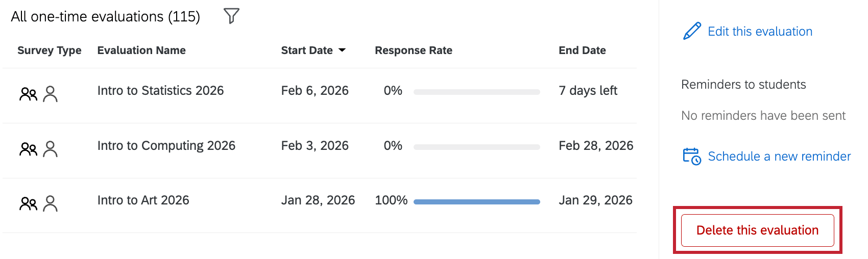Open Edit this evaluation link
The height and width of the screenshot is (259, 868).
click(x=760, y=31)
